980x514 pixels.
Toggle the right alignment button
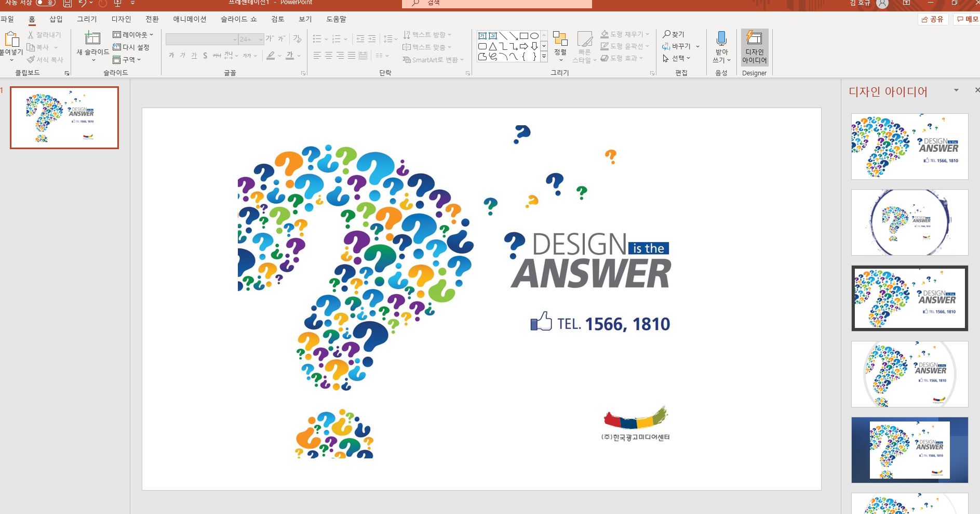[x=340, y=56]
